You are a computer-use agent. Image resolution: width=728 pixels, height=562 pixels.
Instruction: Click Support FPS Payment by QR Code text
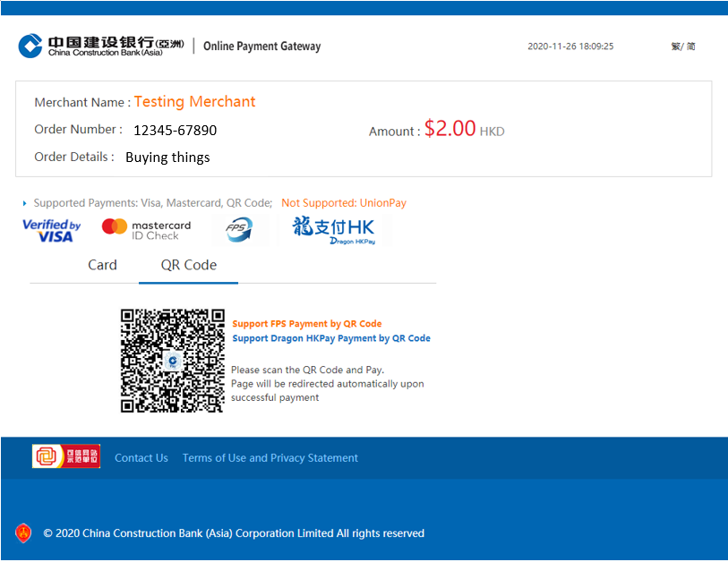[307, 324]
